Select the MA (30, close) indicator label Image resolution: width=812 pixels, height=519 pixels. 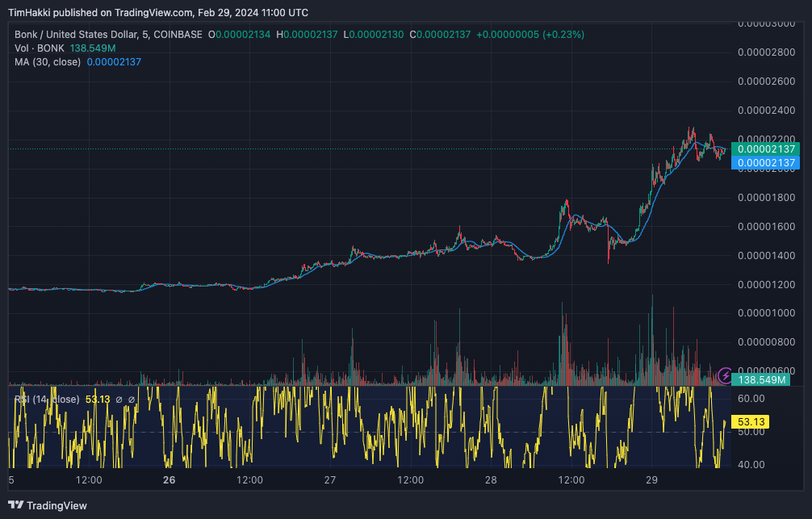[48, 61]
